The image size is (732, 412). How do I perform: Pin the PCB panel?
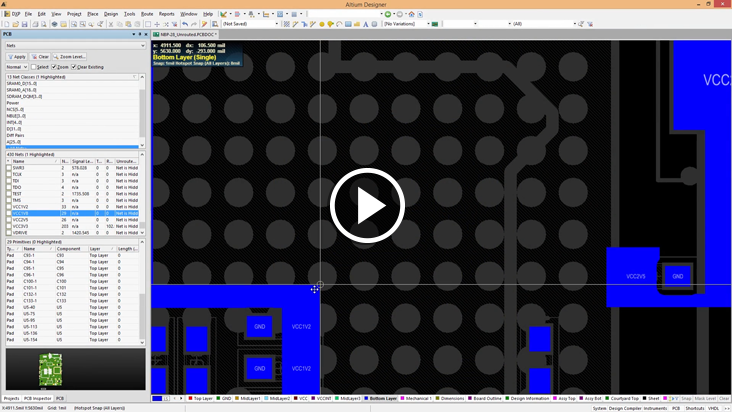[138, 35]
